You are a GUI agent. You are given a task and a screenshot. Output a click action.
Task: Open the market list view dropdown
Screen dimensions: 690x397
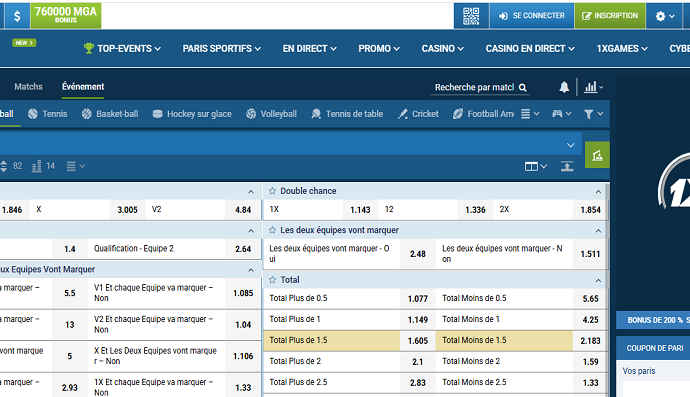click(x=75, y=166)
